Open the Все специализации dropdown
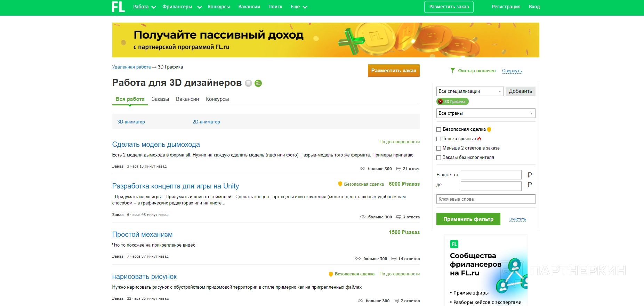Viewport: 644px width, 306px height. tap(470, 91)
